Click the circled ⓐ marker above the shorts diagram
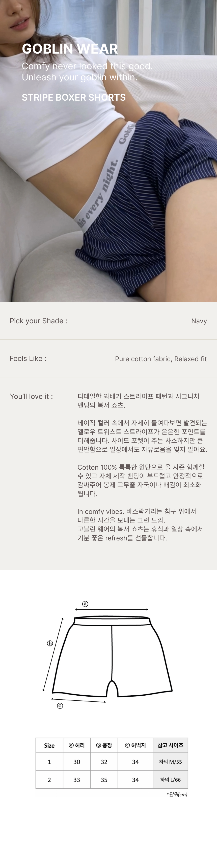 click(85, 604)
